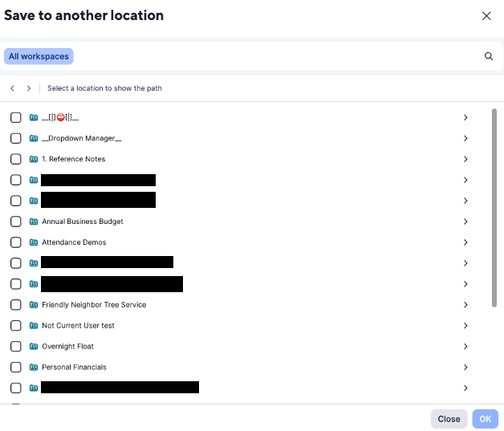Go back with the left arrow

(x=13, y=88)
